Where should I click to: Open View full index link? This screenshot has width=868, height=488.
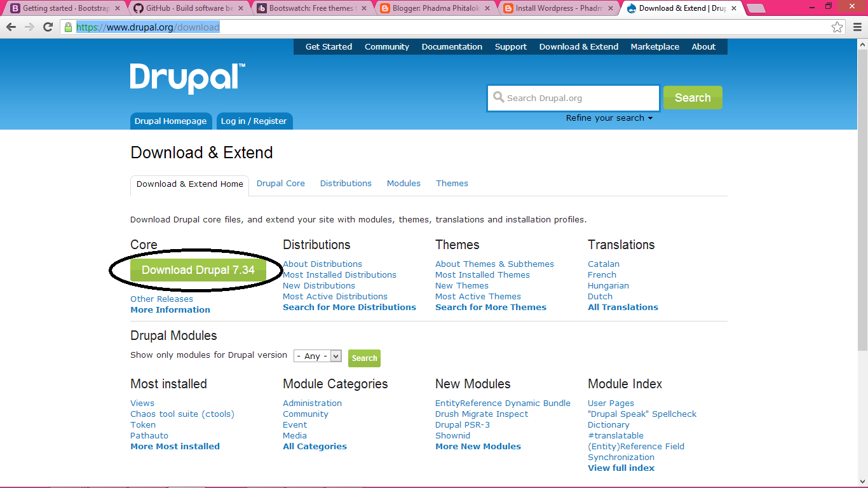point(621,468)
